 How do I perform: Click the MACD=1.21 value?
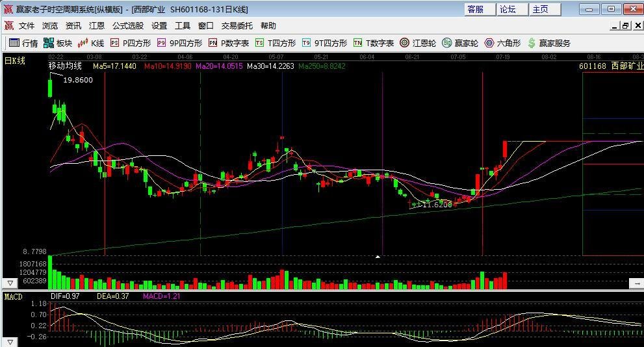161,296
